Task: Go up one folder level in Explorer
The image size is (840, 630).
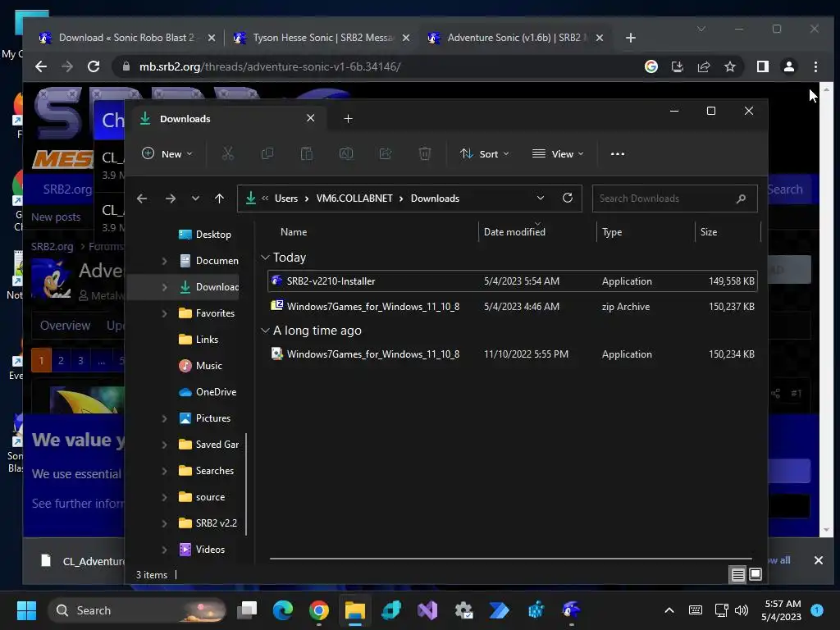Action: coord(219,199)
